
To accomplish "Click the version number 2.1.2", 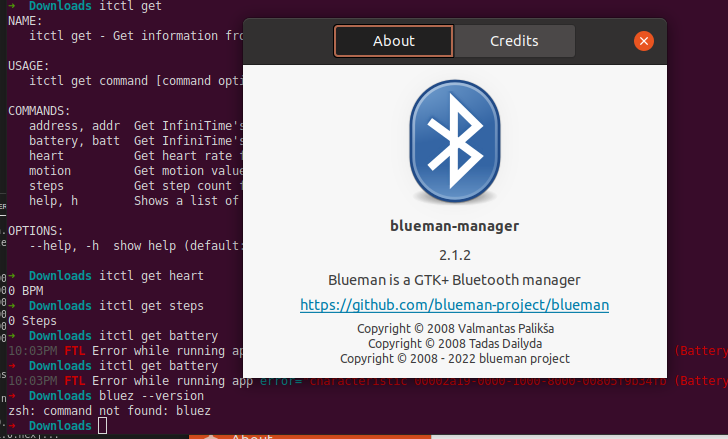I will click(x=455, y=254).
